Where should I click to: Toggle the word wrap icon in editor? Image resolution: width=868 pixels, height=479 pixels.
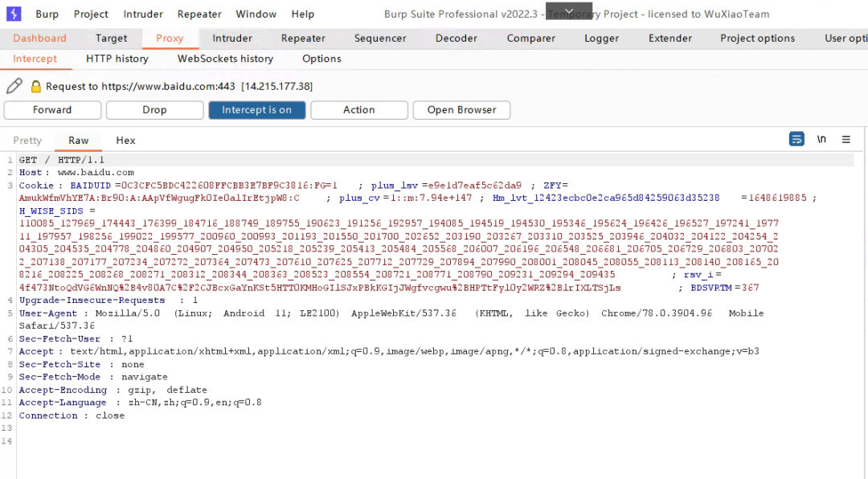point(796,139)
